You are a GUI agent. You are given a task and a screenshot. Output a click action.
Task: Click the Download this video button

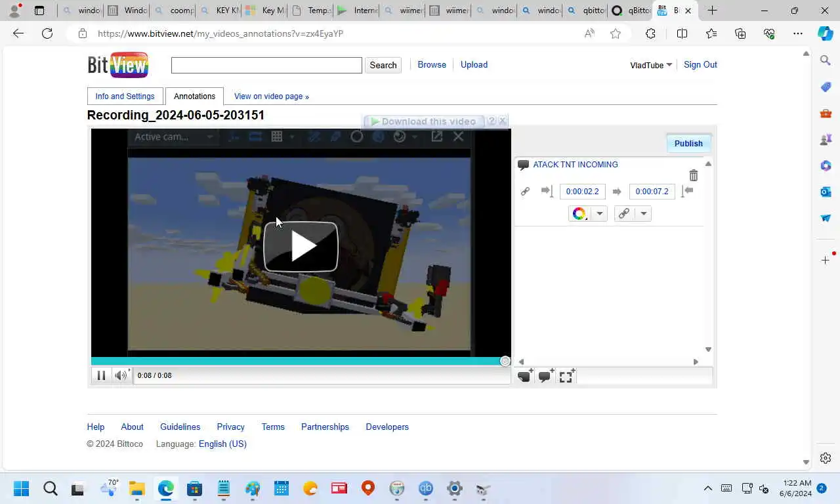click(x=423, y=121)
